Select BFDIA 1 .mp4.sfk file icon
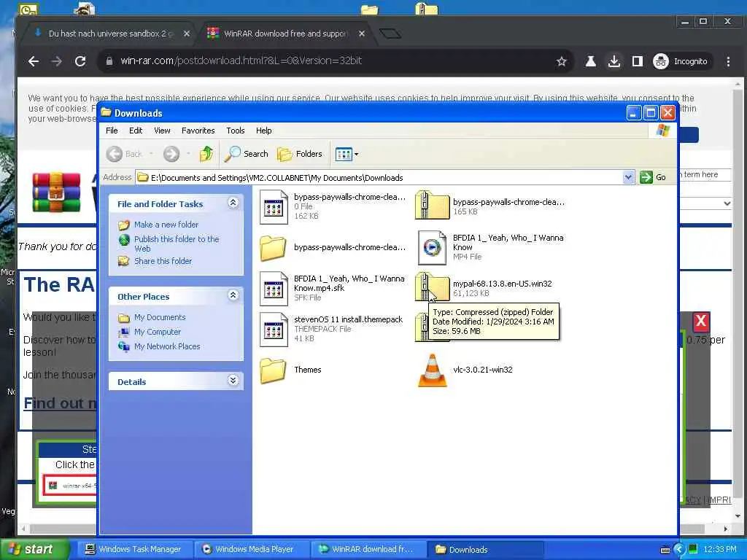 [274, 289]
